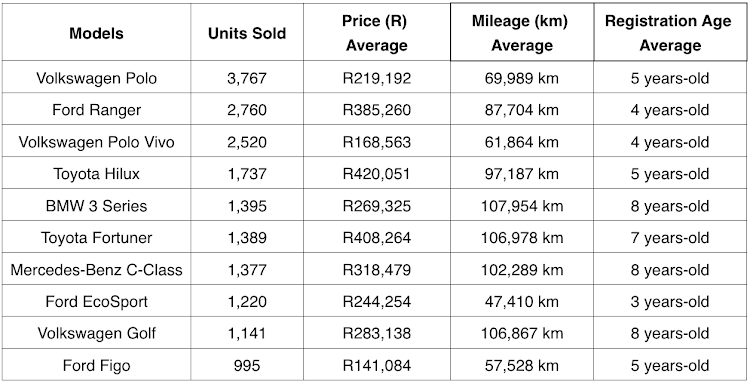The image size is (750, 384).
Task: Click the Mercedes-Benz C-Class cell
Action: [x=96, y=270]
